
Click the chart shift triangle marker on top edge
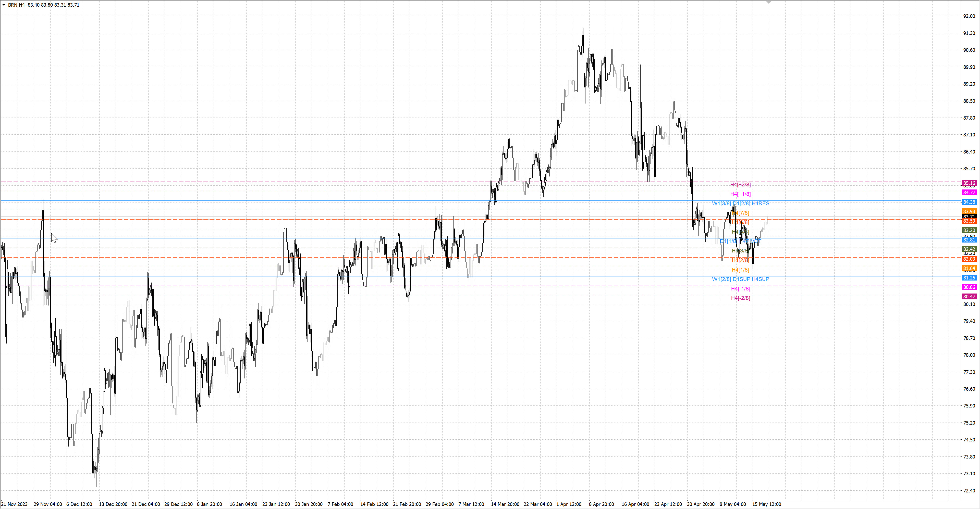[768, 3]
